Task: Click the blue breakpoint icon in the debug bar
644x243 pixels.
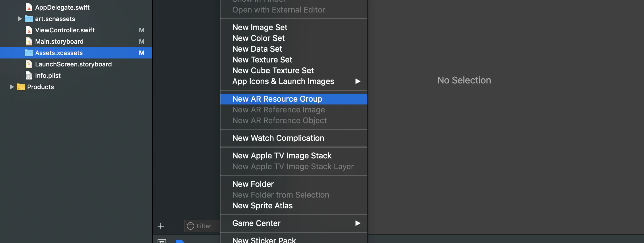Action: pyautogui.click(x=180, y=241)
